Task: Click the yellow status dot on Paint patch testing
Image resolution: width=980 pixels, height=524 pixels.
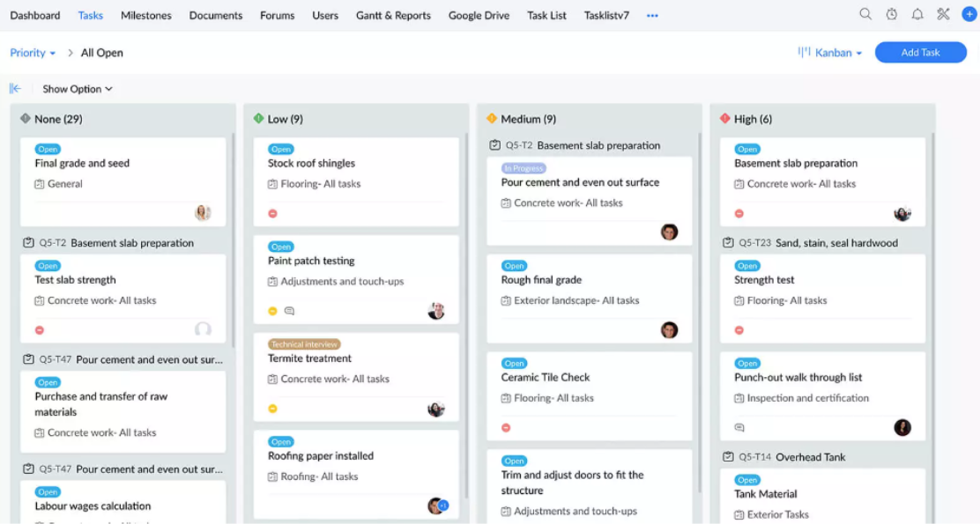Action: (x=272, y=311)
